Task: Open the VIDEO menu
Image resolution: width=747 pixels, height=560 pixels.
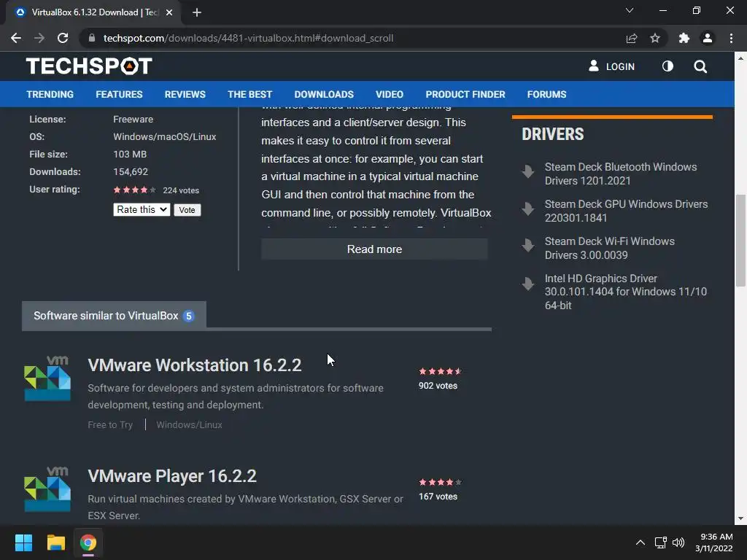Action: click(x=390, y=94)
